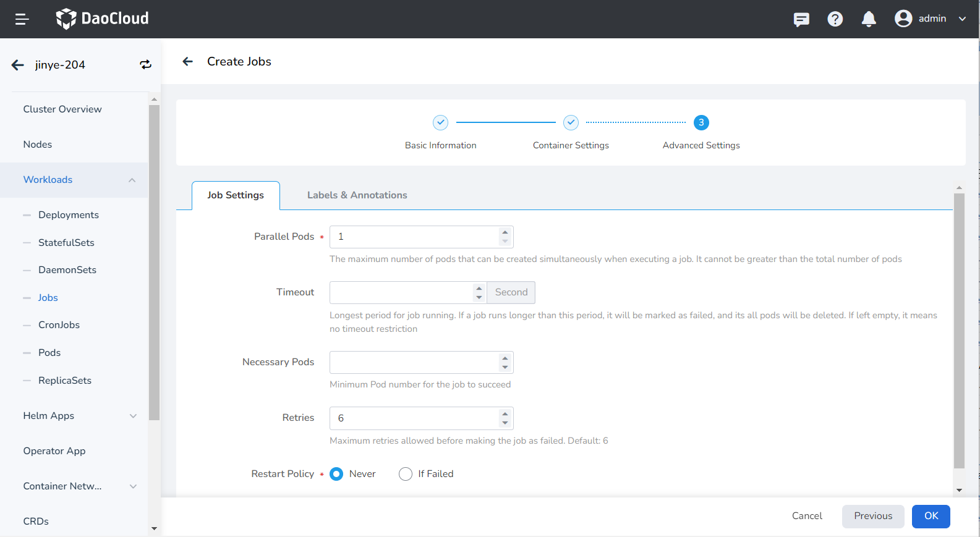Expand the Helm Apps section
980x537 pixels.
tap(133, 416)
